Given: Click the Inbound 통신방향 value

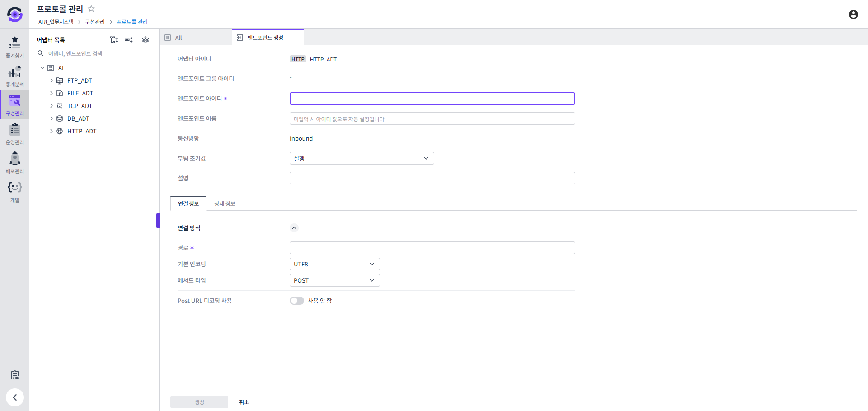Looking at the screenshot, I should click(x=301, y=138).
